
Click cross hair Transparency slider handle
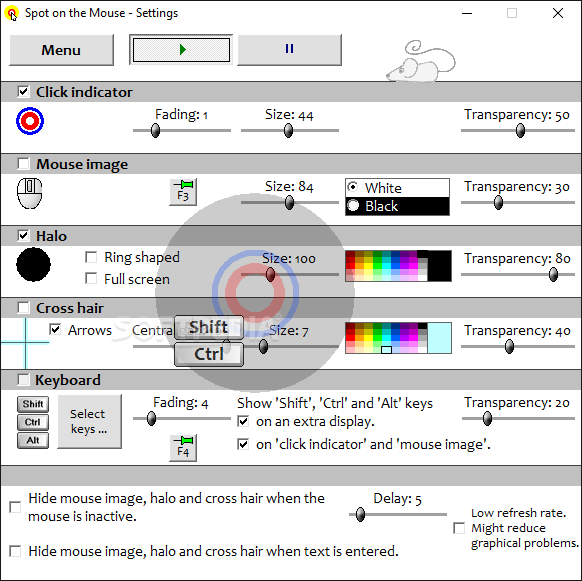pyautogui.click(x=510, y=346)
